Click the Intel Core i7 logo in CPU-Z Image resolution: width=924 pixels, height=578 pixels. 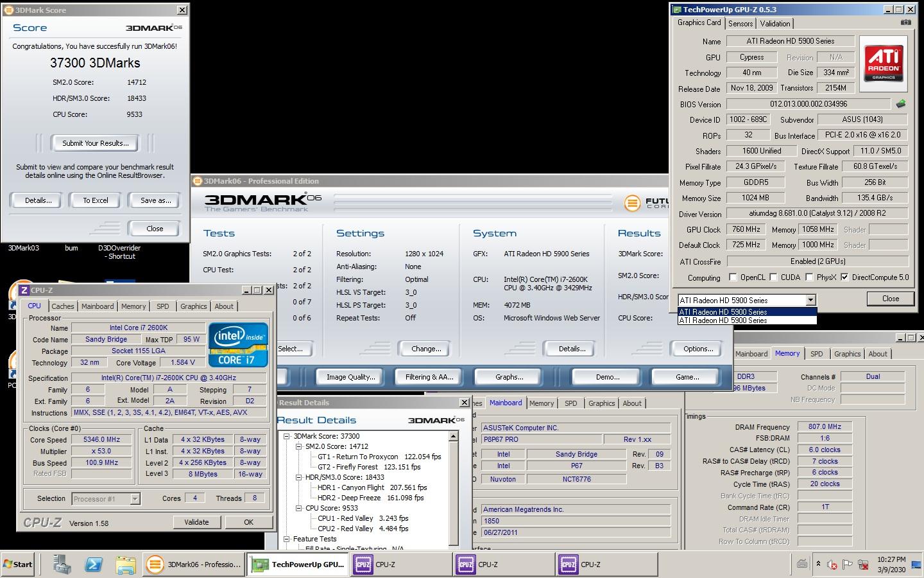[x=238, y=346]
